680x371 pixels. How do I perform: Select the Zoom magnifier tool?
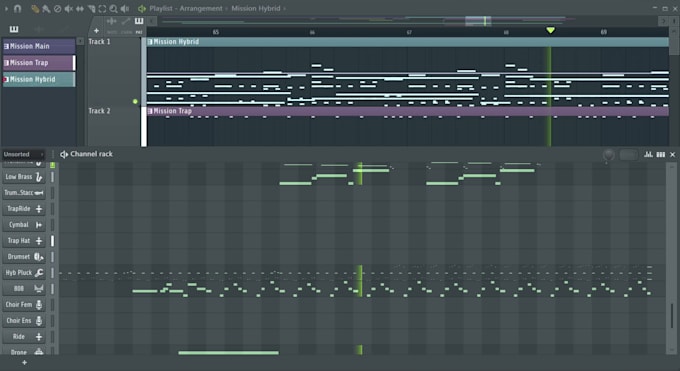click(114, 8)
